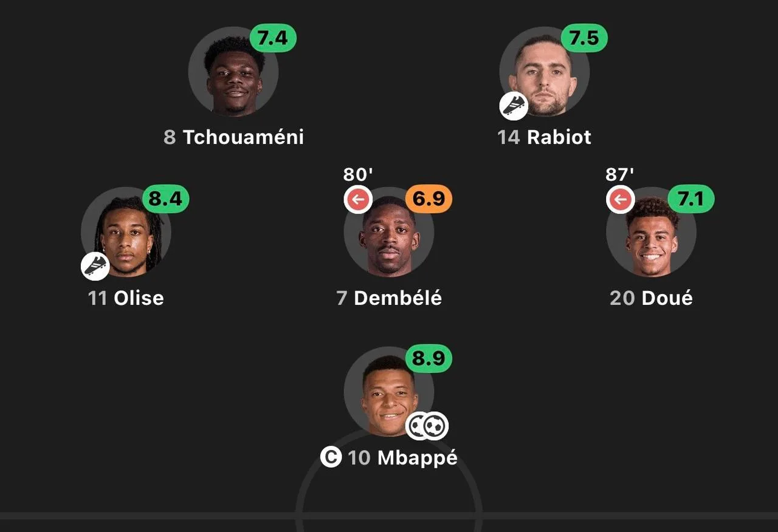
Task: Select the 20 Doué name label
Action: [x=651, y=298]
